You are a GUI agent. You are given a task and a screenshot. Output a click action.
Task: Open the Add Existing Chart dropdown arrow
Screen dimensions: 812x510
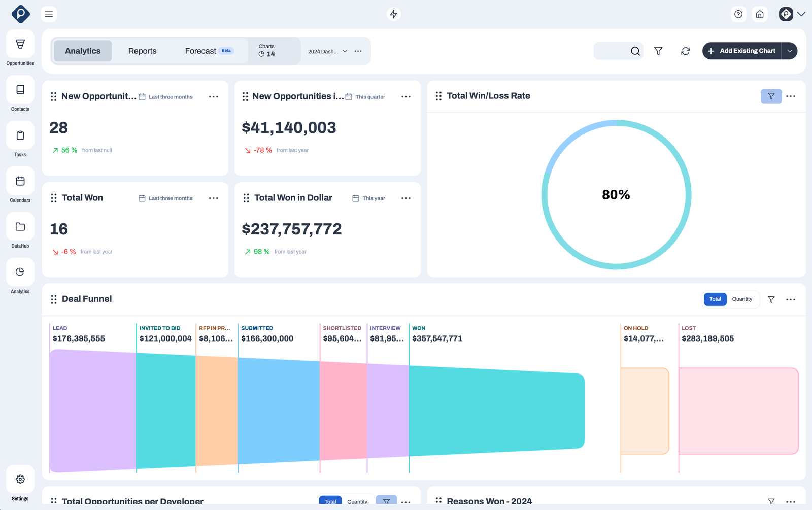pyautogui.click(x=790, y=51)
